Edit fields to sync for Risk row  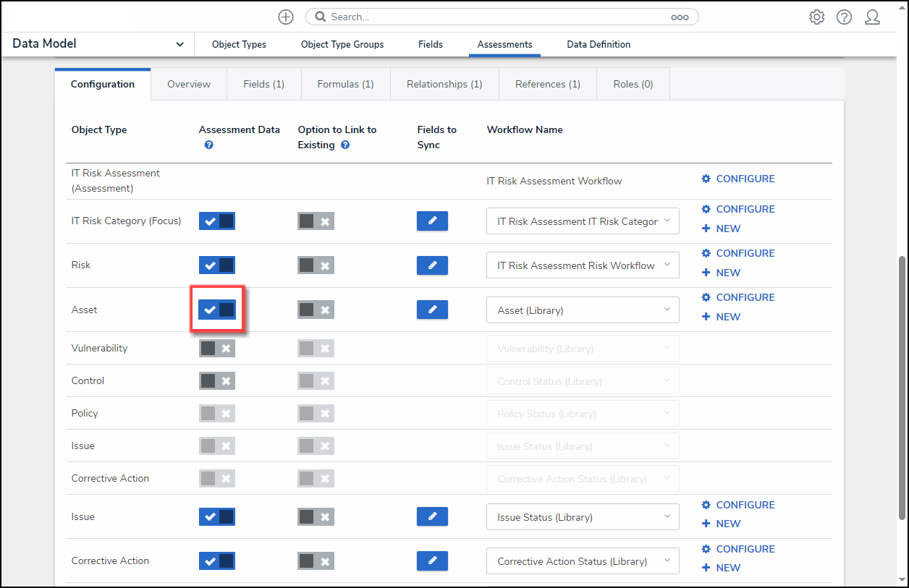[x=432, y=265]
